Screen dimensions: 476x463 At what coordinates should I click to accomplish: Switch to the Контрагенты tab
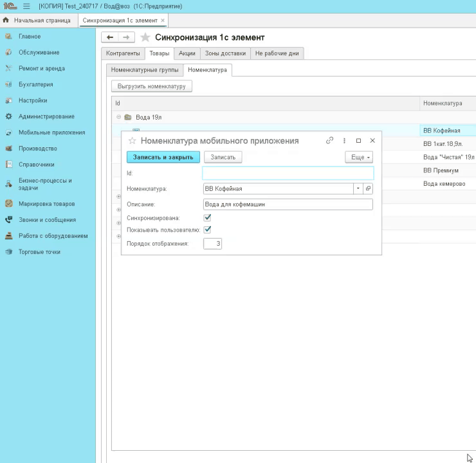click(122, 53)
